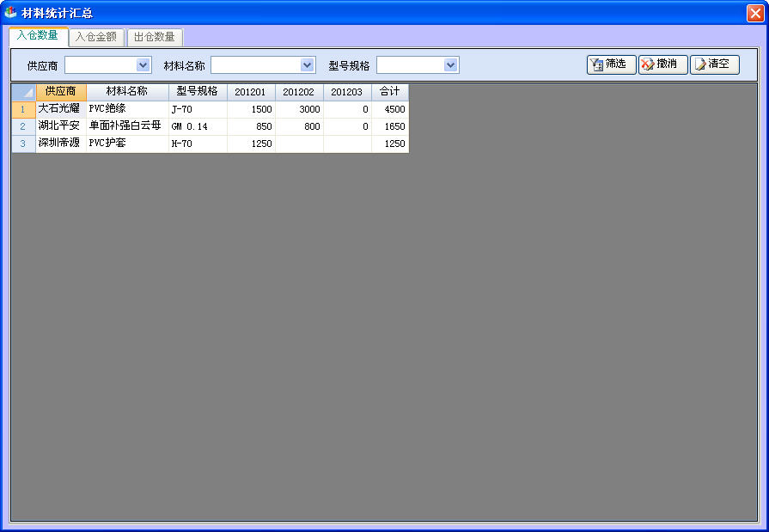Click the select-all grid corner cell

tap(23, 92)
